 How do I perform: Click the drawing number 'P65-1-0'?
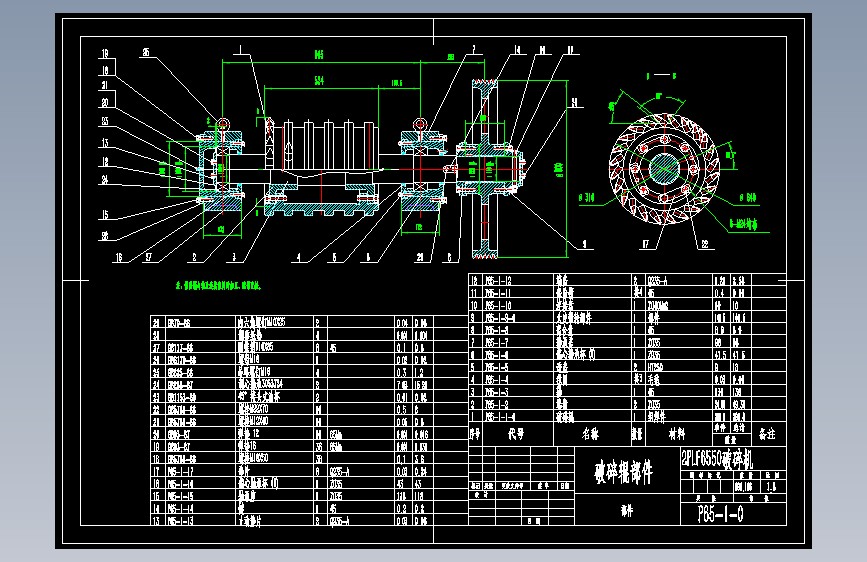720,514
